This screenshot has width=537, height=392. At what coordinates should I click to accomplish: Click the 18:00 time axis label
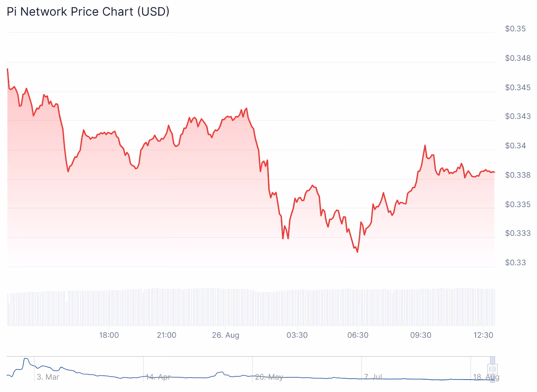(109, 335)
